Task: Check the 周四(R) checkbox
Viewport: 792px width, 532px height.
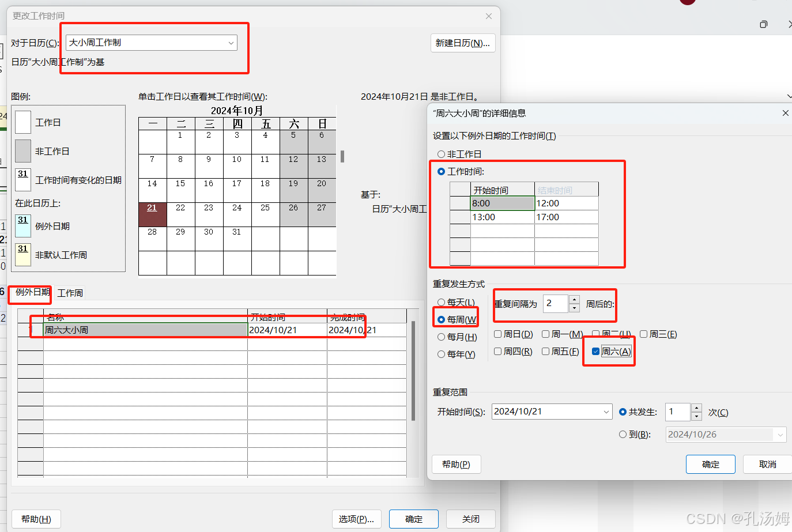Action: [498, 351]
